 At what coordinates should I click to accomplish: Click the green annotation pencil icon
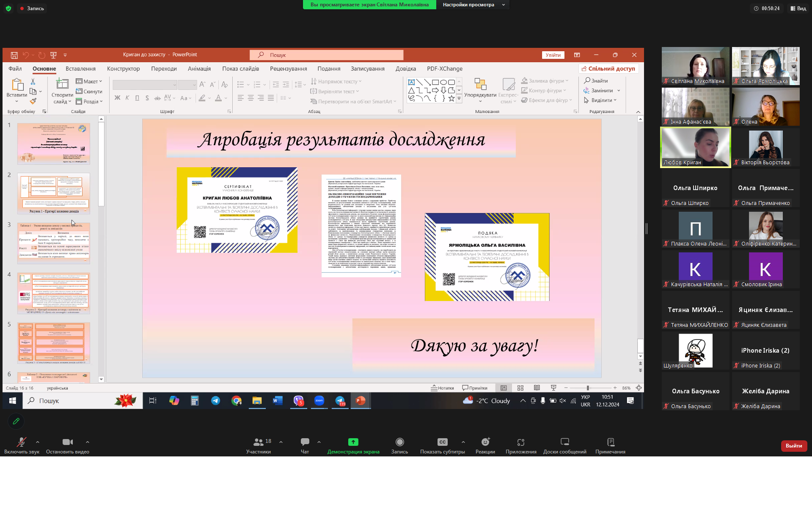click(16, 421)
